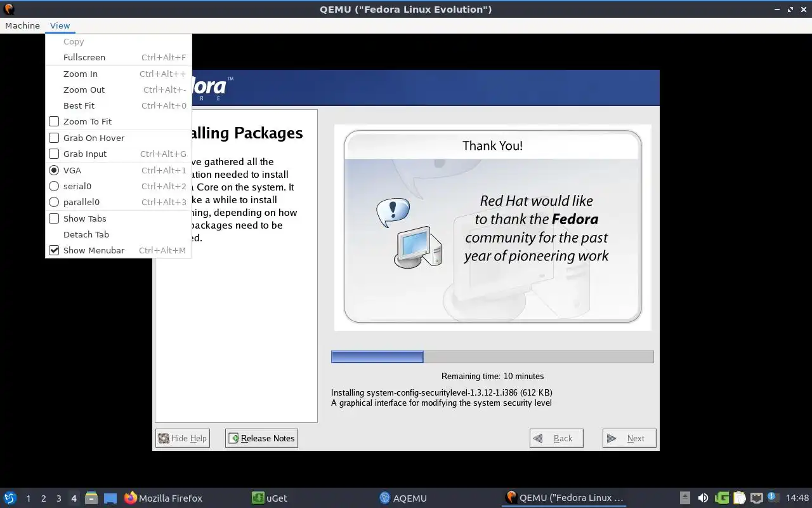
Task: Click Detach Tab menu entry
Action: (118, 234)
